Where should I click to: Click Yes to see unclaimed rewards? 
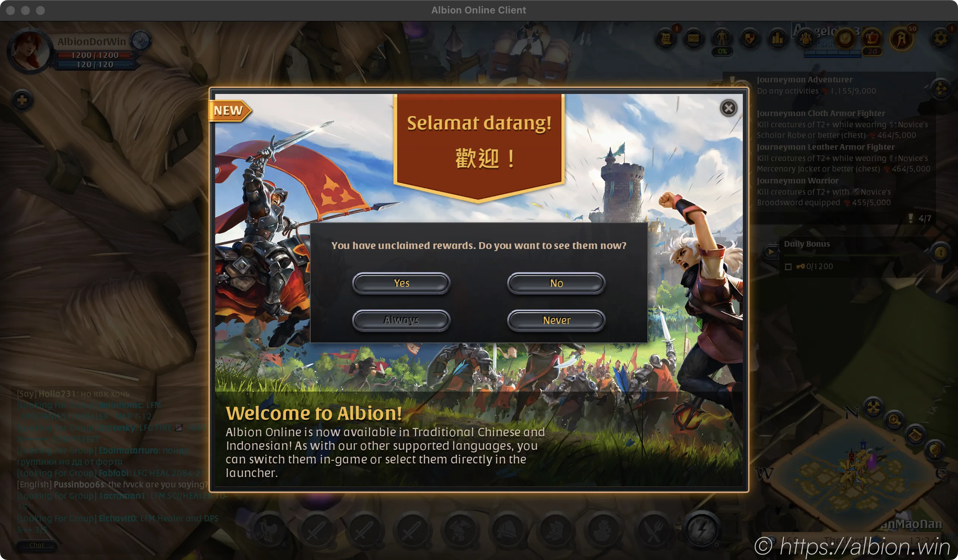click(402, 283)
